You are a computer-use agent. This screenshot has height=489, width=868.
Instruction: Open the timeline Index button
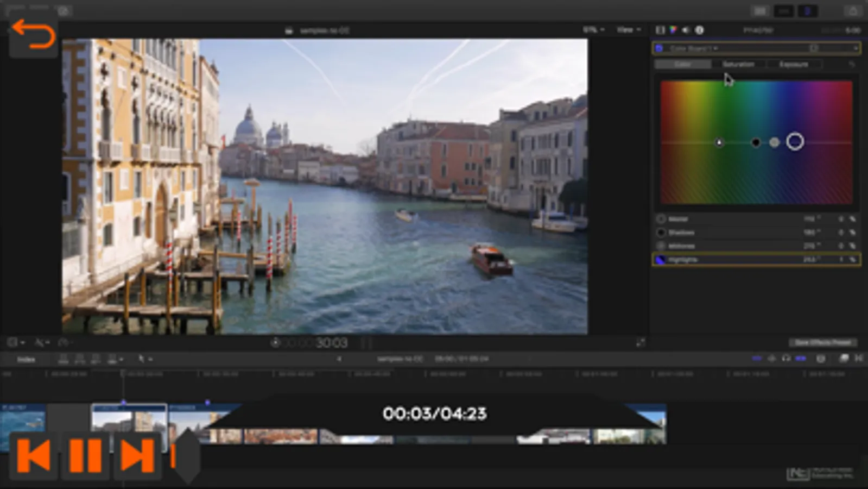26,359
